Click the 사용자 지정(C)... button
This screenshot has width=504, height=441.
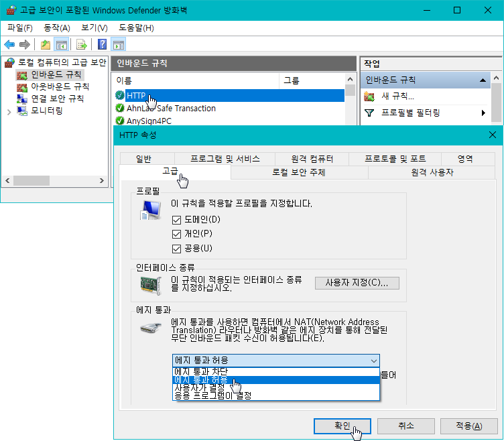[x=357, y=283]
